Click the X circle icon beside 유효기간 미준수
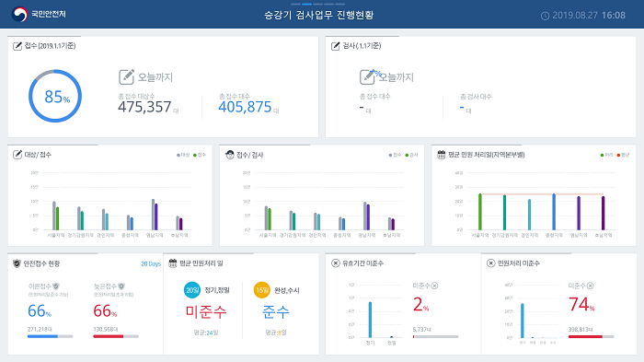This screenshot has width=644, height=362. 336,263
